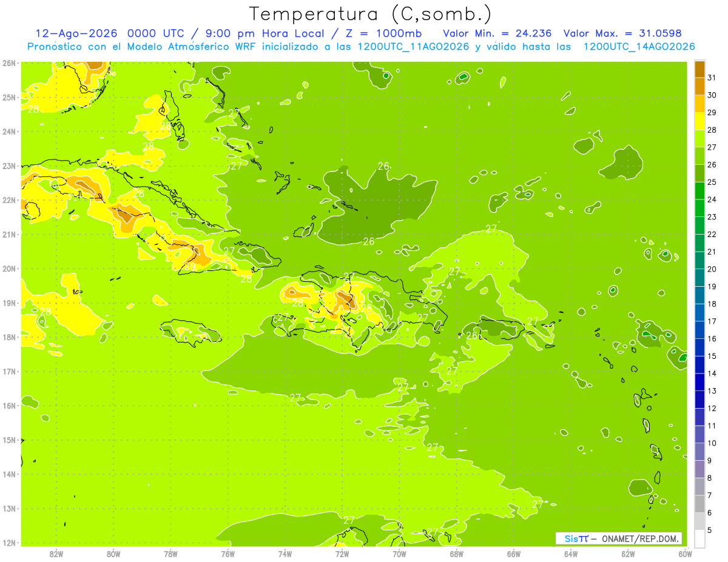Click the '64W' longitude axis label
Viewport: 728px width, 562px height.
click(x=571, y=554)
